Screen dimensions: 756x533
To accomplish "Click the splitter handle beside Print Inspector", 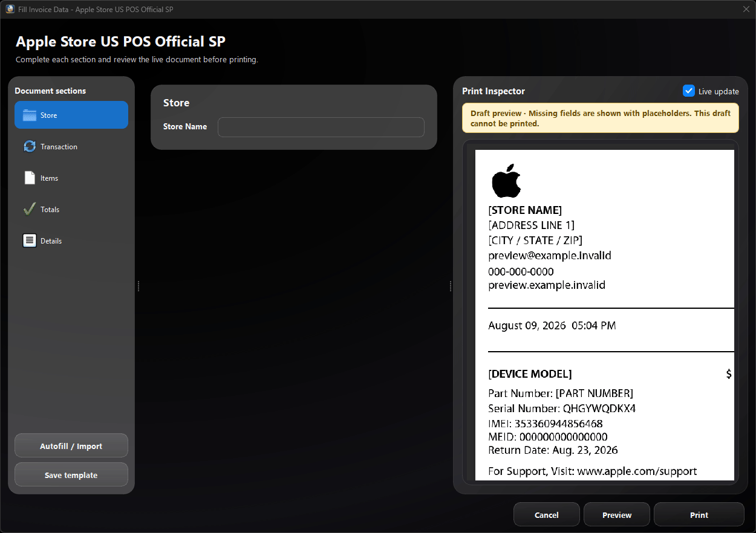I will (x=451, y=286).
